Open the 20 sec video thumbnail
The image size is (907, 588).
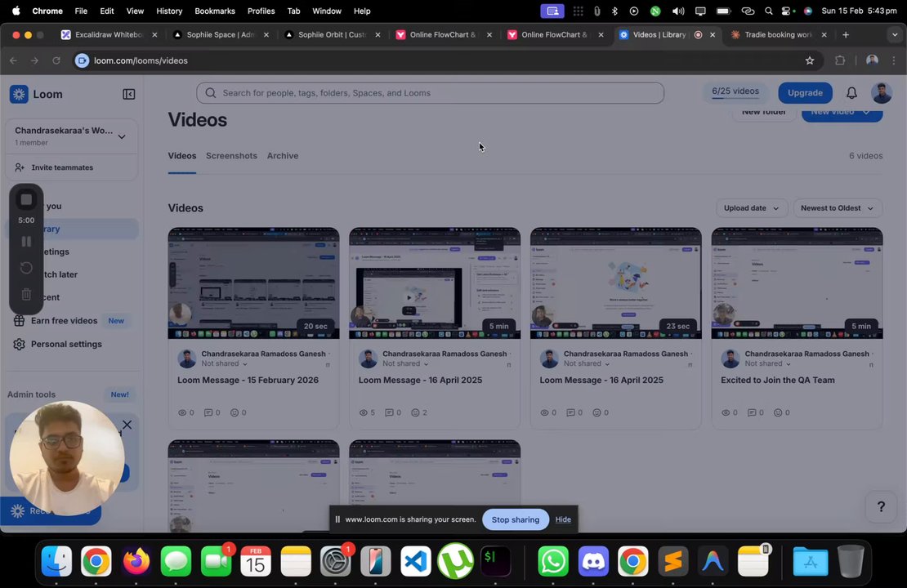point(253,283)
